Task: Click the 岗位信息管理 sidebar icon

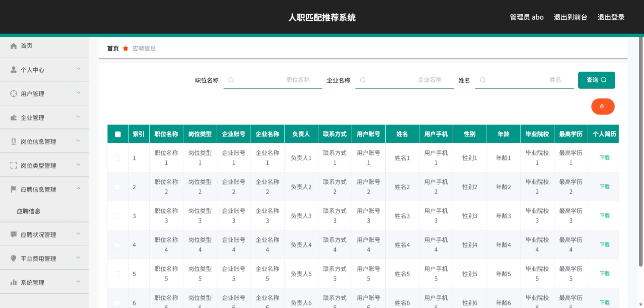Action: (x=14, y=141)
